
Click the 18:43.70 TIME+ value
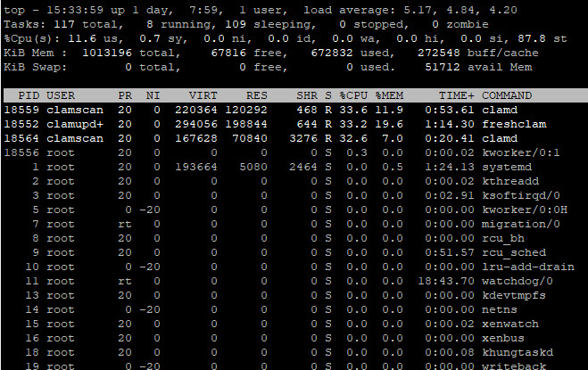[446, 281]
